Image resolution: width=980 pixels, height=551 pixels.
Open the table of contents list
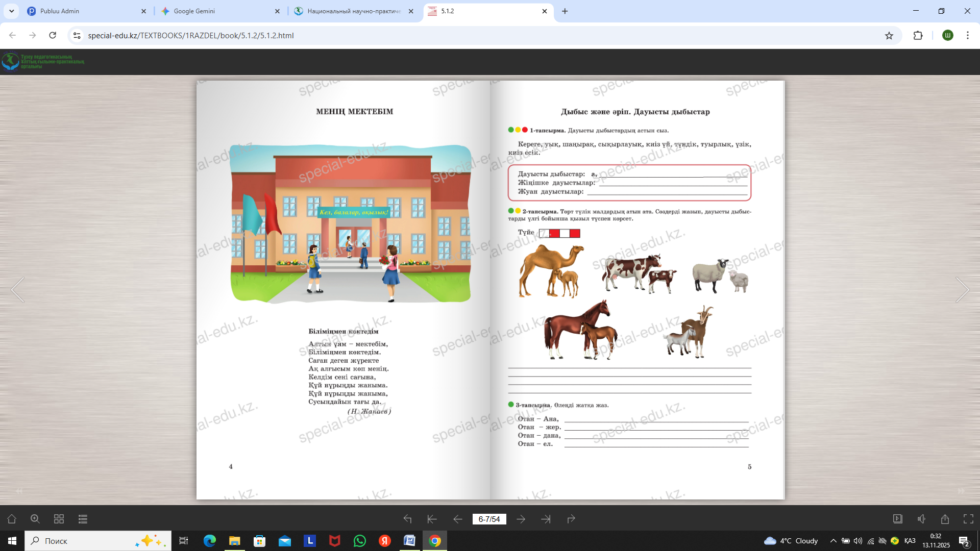click(x=83, y=519)
